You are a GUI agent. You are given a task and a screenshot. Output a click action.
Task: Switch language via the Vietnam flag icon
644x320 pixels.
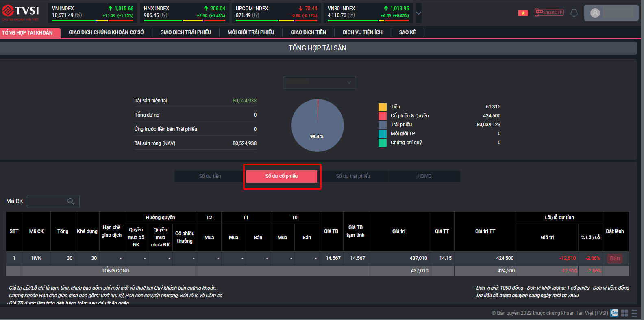pos(523,13)
